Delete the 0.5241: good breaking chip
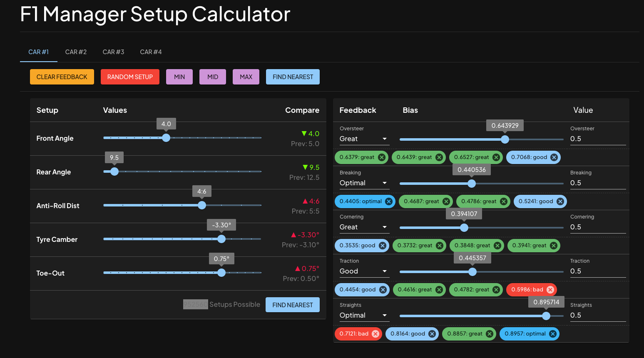 click(560, 201)
